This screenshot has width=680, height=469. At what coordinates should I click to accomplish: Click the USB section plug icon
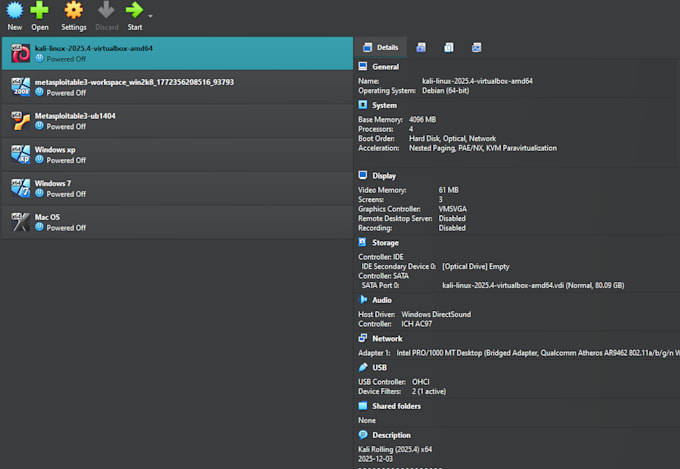(363, 367)
